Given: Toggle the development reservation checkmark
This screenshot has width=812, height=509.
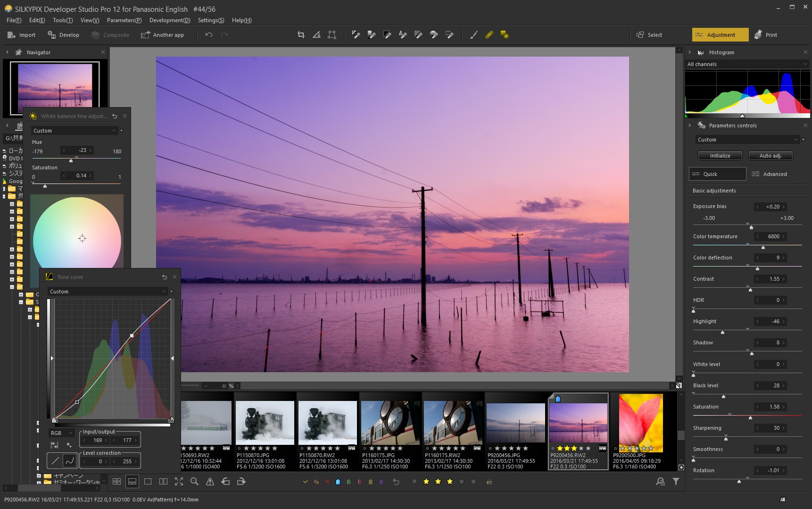Looking at the screenshot, I should (x=305, y=482).
